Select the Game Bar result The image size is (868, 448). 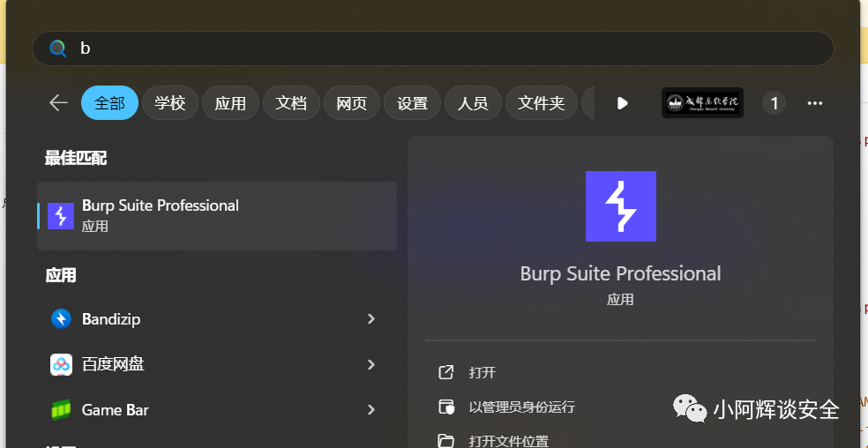[217, 410]
